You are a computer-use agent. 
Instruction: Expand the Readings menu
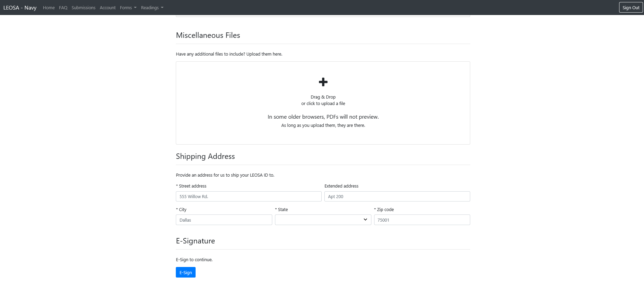point(152,8)
